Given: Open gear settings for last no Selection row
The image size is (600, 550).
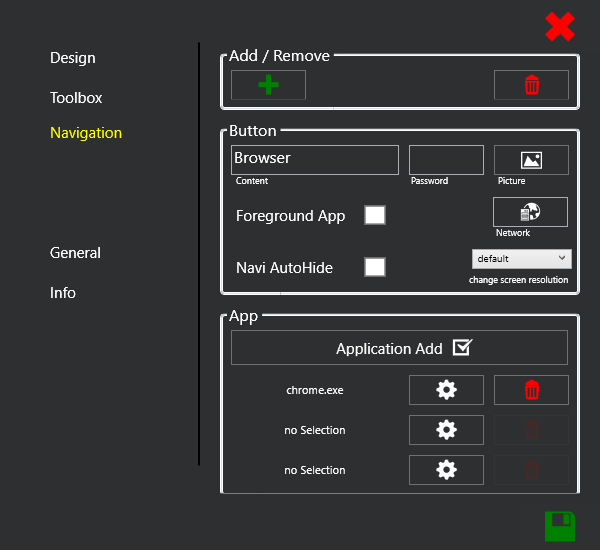Looking at the screenshot, I should [x=446, y=470].
